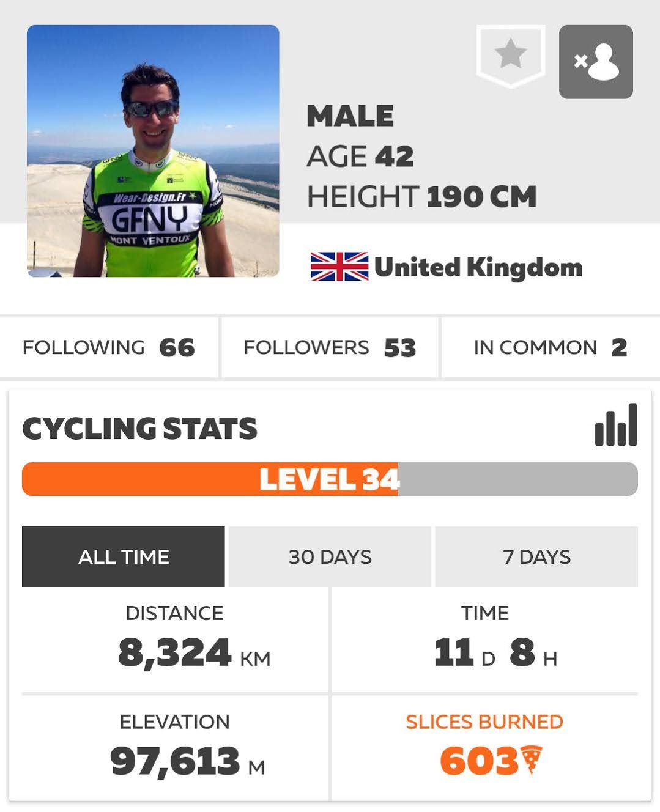The width and height of the screenshot is (660, 812).
Task: Select the ALL TIME stats tab
Action: (124, 556)
